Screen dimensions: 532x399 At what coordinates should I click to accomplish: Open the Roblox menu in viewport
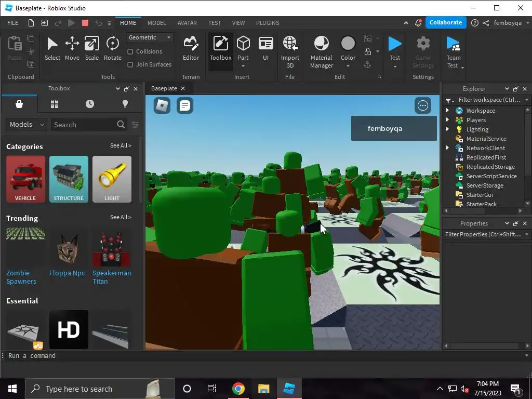(x=162, y=105)
